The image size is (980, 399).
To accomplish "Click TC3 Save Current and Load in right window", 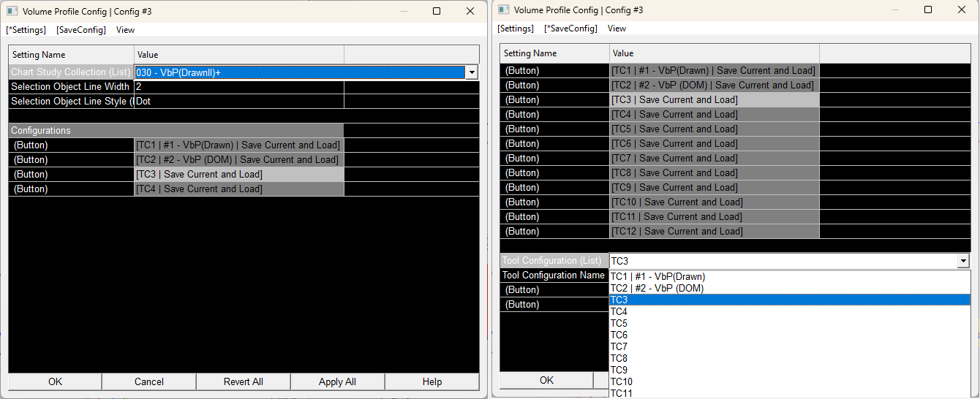I will pos(715,100).
